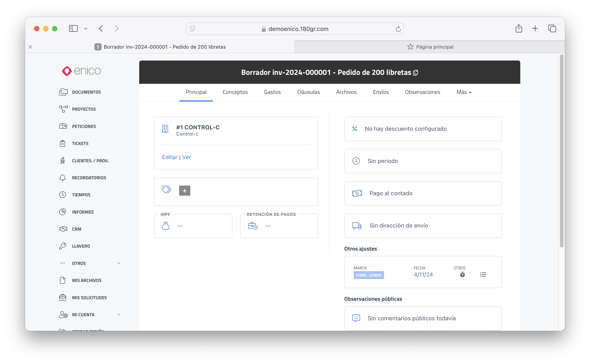590x364 pixels.
Task: Open Llavero via the key icon in sidebar
Action: click(63, 246)
